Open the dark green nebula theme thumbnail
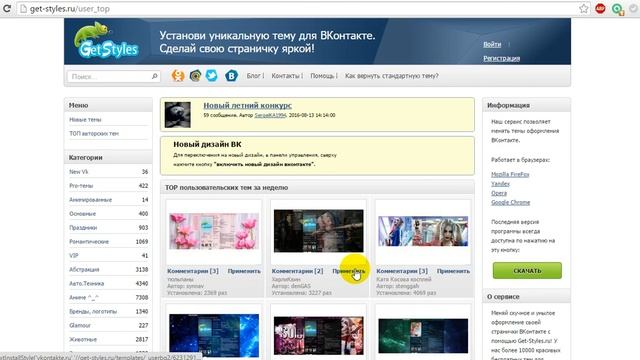 coord(423,336)
